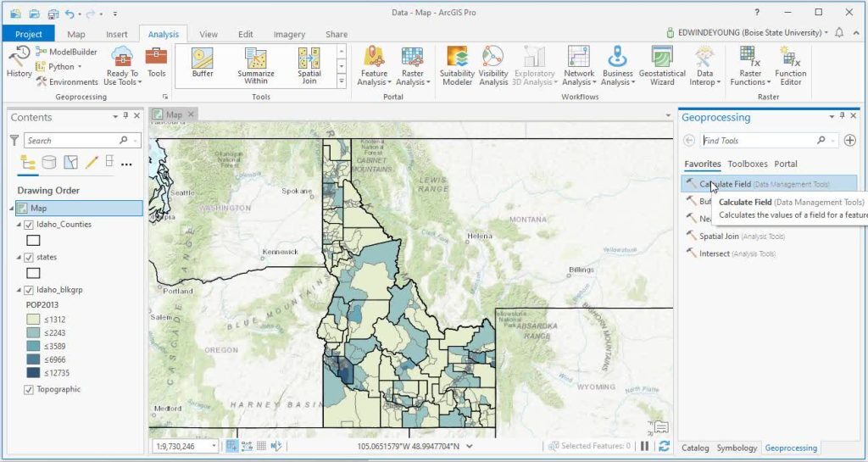Undo last action in quick access toolbar
868x462 pixels.
coord(70,14)
